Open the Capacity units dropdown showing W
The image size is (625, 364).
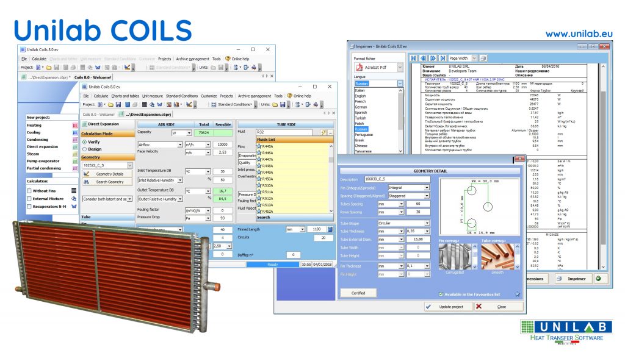[190, 132]
